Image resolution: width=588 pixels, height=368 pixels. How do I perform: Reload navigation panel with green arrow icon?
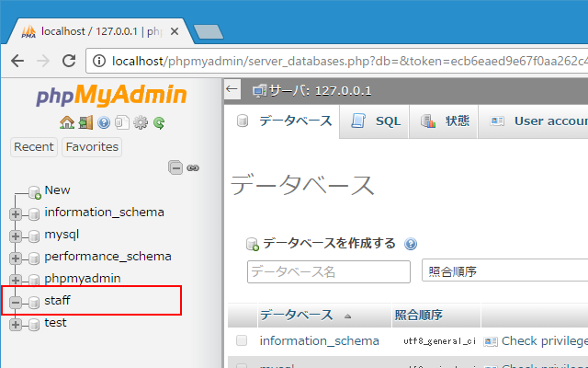coord(159,122)
